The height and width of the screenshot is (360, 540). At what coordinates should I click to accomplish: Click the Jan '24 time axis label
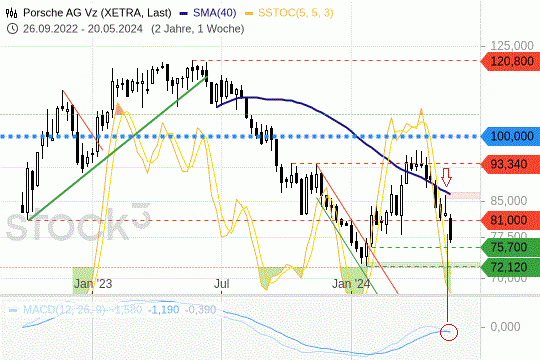pyautogui.click(x=351, y=284)
